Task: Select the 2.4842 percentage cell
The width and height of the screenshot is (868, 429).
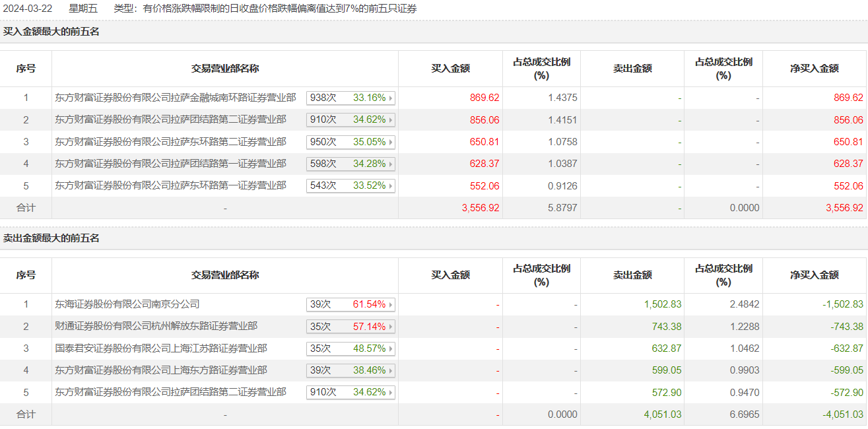Action: [x=745, y=304]
